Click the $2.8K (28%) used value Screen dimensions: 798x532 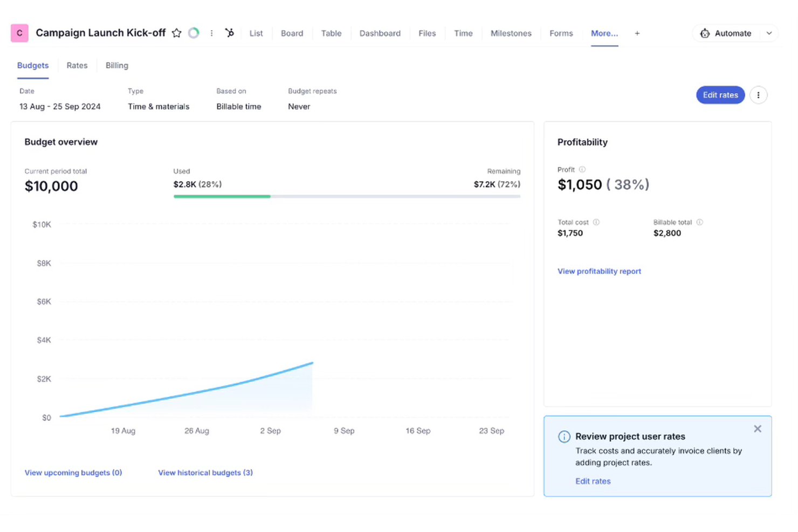click(x=197, y=184)
